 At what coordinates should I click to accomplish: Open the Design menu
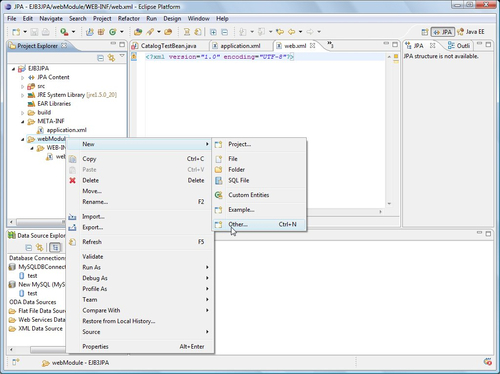point(172,19)
